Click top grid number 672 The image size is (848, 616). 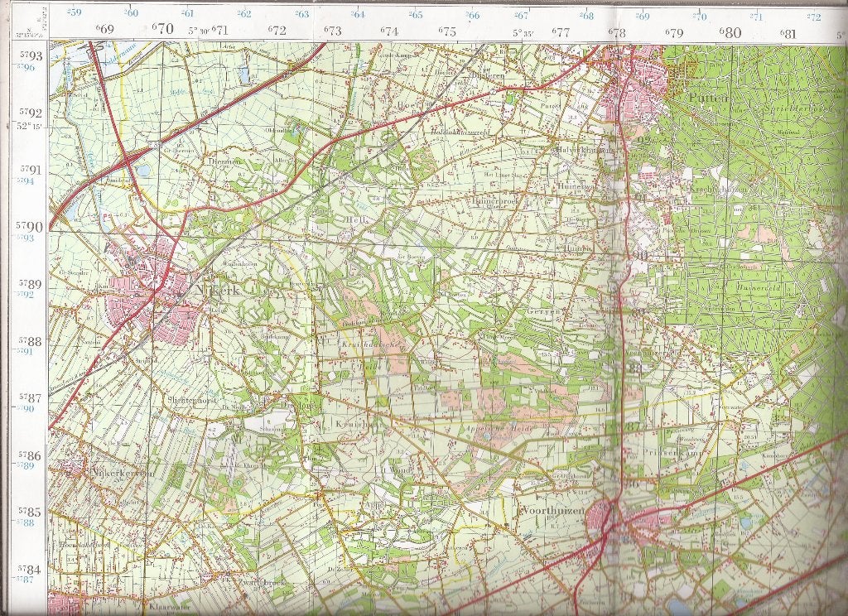coord(277,31)
